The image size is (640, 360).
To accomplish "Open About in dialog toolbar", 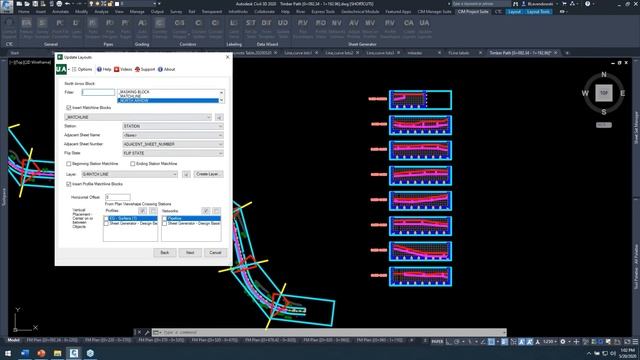I will pos(167,69).
